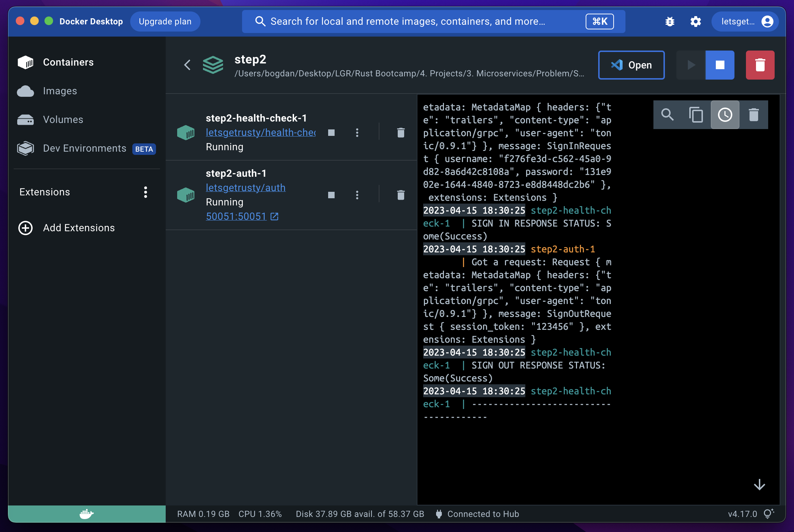Image resolution: width=794 pixels, height=532 pixels.
Task: Click the v4.17.0 version label
Action: tap(742, 514)
